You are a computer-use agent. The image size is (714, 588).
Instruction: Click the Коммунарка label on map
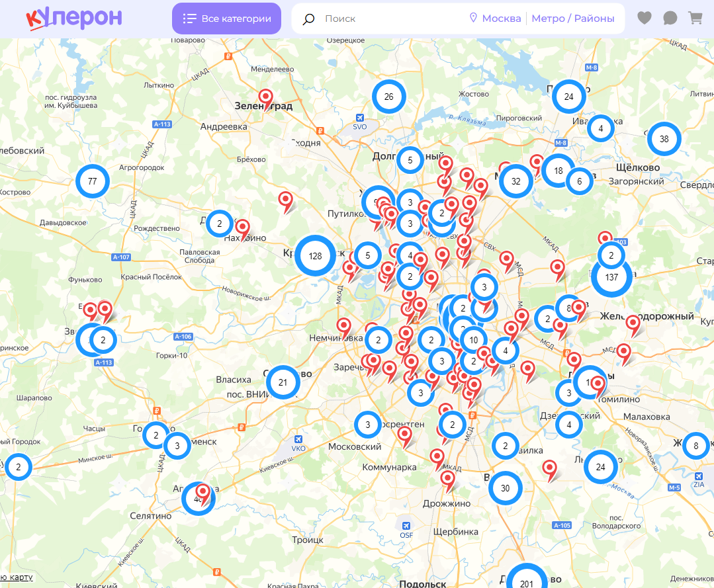(389, 467)
